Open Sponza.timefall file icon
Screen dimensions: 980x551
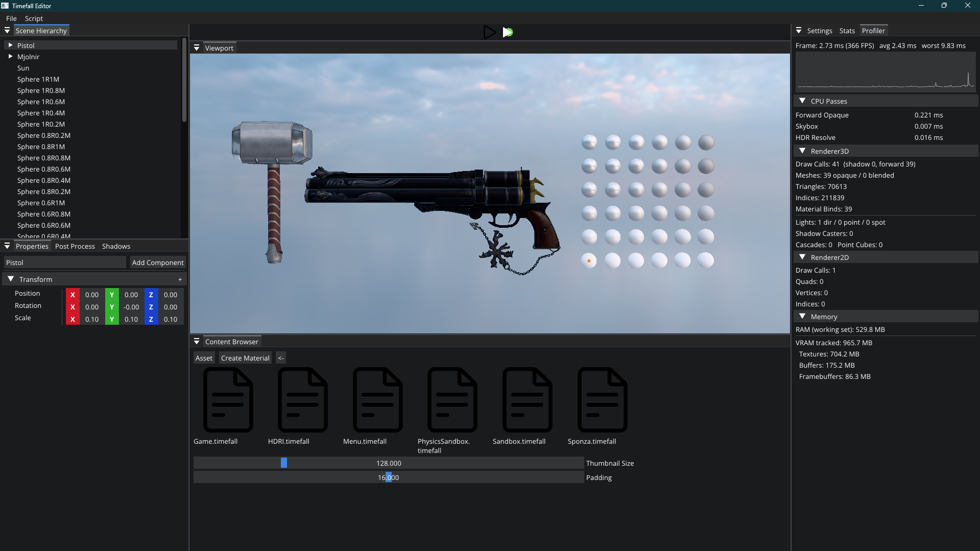coord(603,399)
